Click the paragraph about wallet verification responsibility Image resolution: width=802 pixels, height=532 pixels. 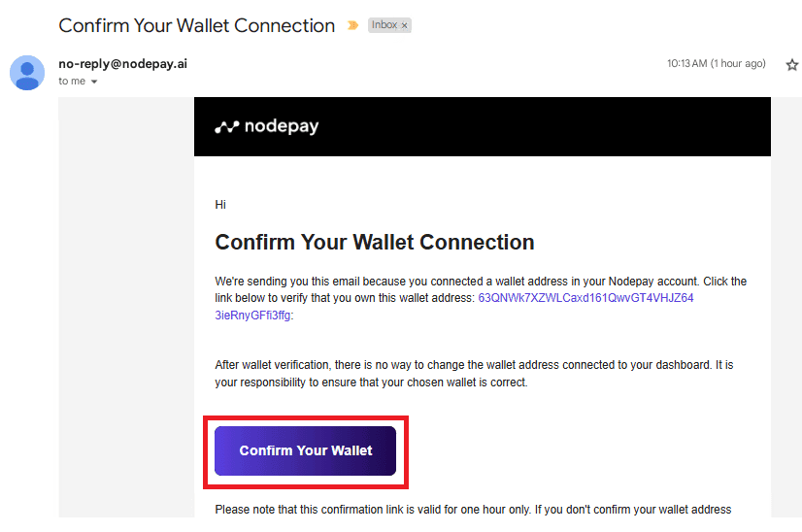point(474,374)
